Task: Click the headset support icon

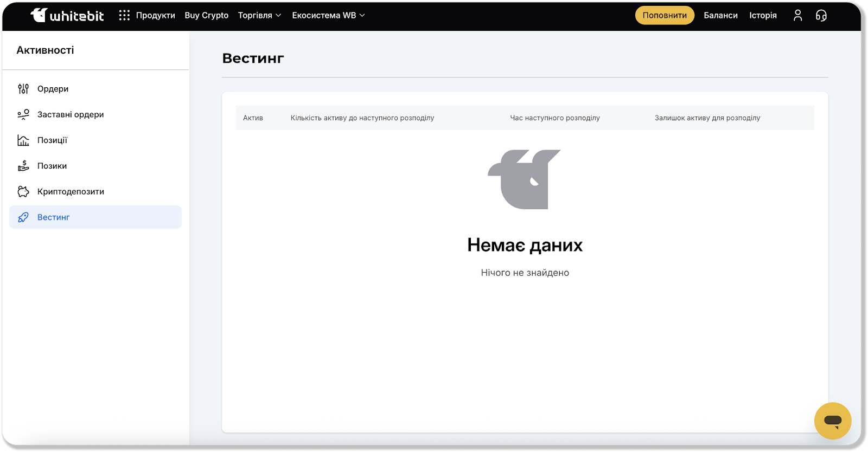Action: point(821,15)
